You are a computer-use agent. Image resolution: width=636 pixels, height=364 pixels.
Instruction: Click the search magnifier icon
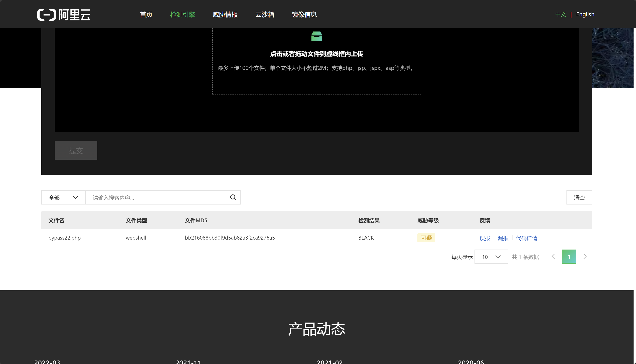pyautogui.click(x=233, y=197)
